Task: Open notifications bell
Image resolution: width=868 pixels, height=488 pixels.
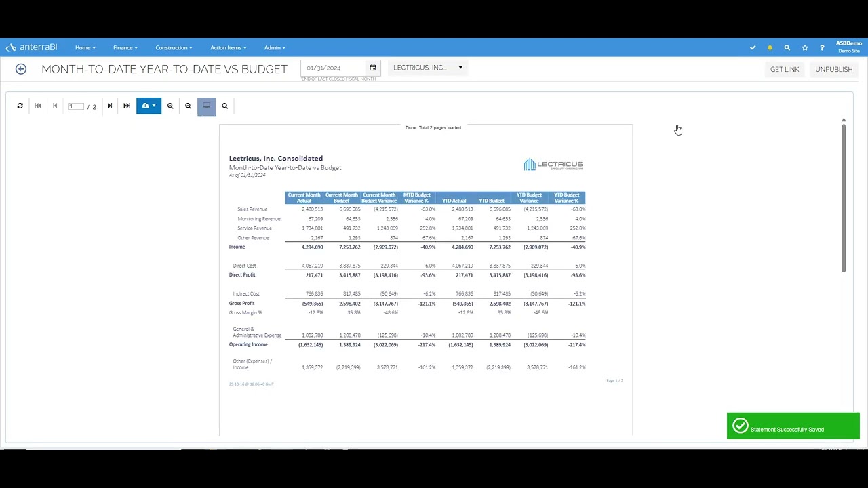Action: click(x=770, y=48)
